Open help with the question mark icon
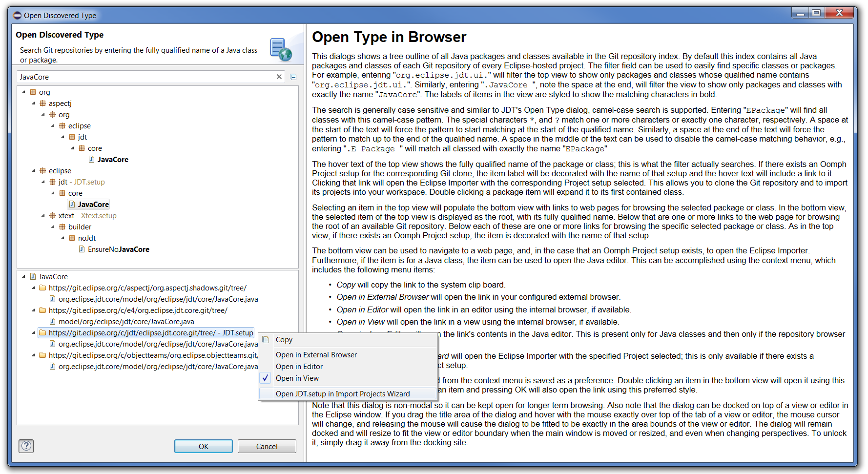Screen dimensions: 868x474 pyautogui.click(x=26, y=446)
